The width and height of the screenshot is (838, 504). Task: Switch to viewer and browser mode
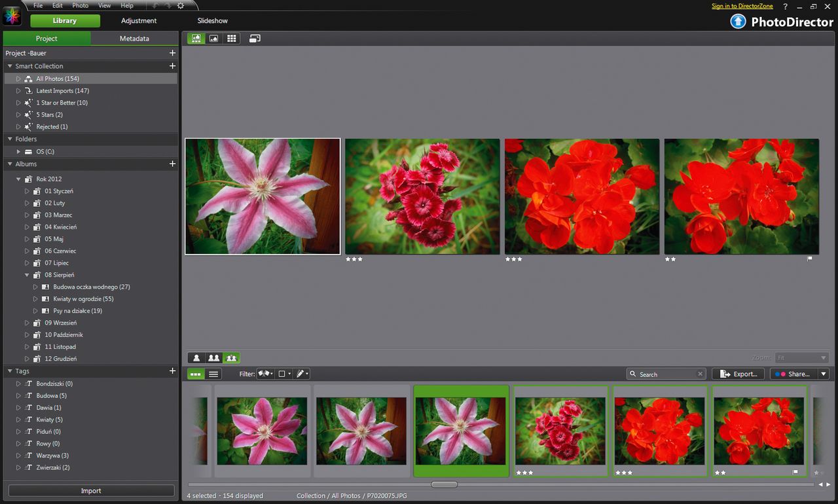[x=195, y=39]
